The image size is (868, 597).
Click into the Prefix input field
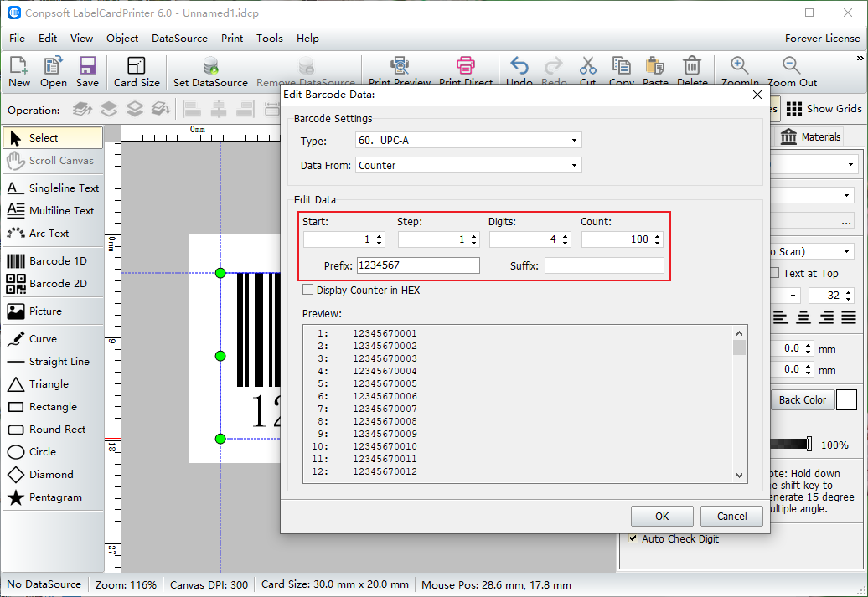point(419,265)
